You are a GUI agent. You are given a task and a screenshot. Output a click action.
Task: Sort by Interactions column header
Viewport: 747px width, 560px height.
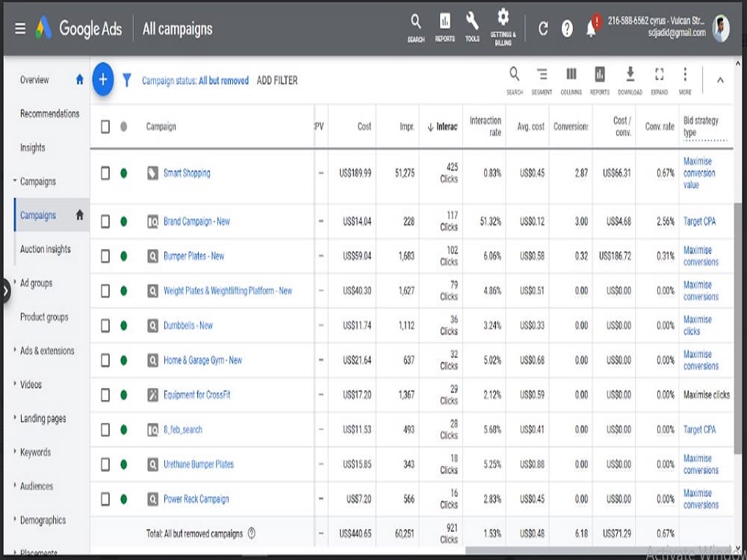click(x=442, y=127)
